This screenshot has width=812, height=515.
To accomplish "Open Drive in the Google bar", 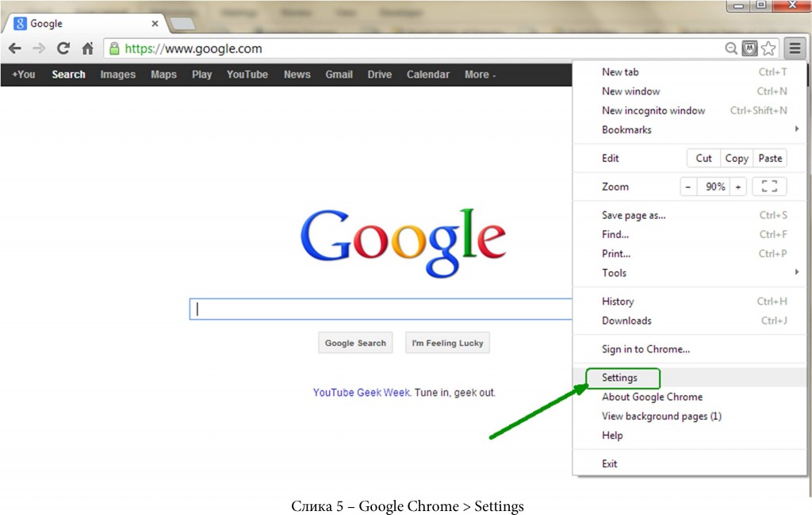I will (x=380, y=75).
